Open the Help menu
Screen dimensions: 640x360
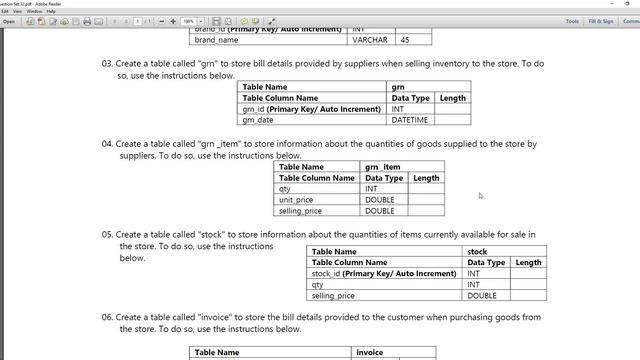[51, 11]
